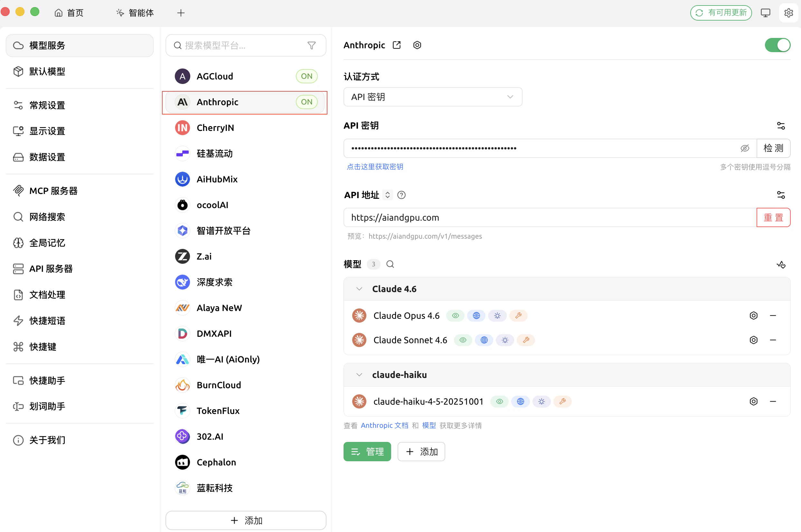Disable the Anthropic provider switch

pos(777,45)
